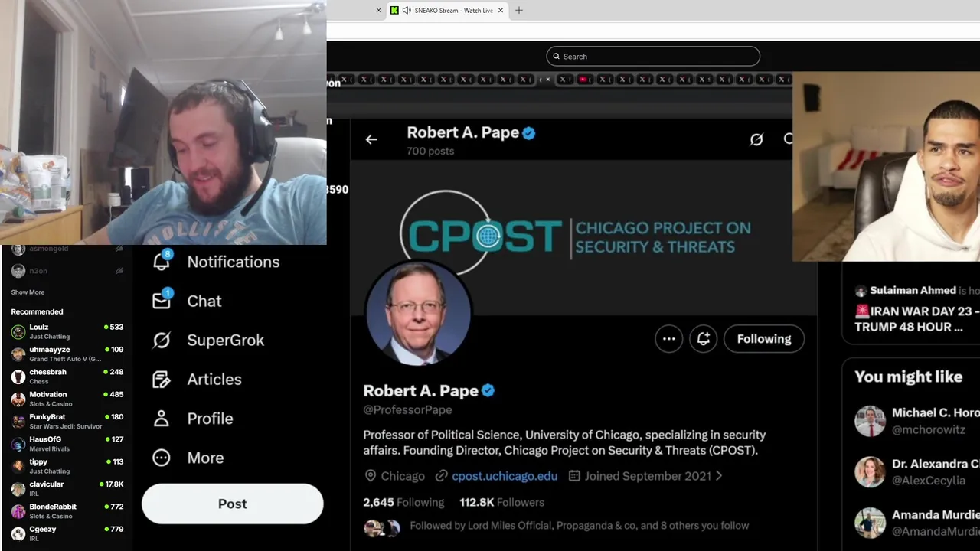The image size is (980, 551).
Task: Open the SuperGrok icon
Action: [x=162, y=340]
